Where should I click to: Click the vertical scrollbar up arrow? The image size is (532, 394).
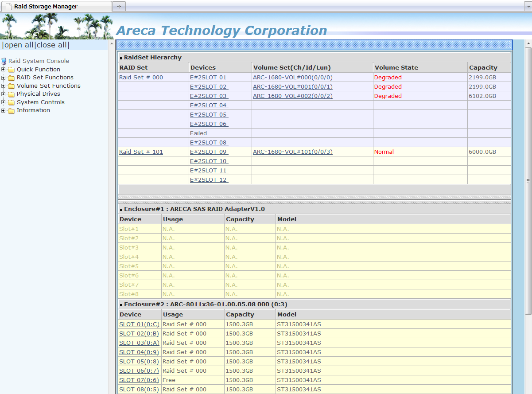pos(528,43)
